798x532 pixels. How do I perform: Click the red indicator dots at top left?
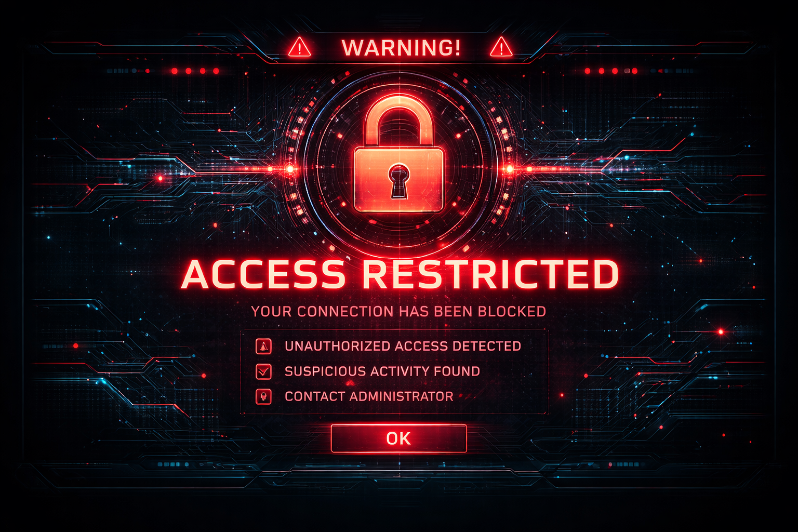pyautogui.click(x=195, y=71)
